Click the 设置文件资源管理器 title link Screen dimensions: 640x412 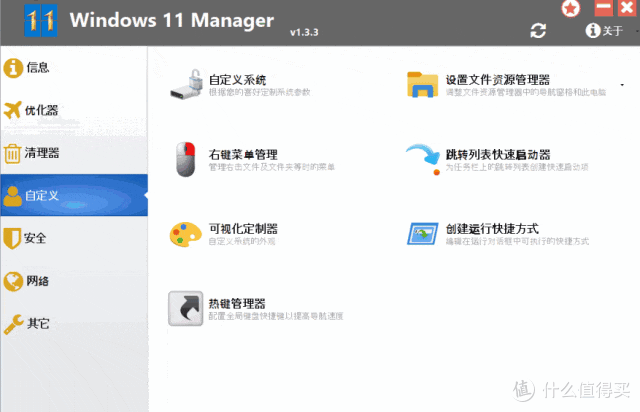498,80
